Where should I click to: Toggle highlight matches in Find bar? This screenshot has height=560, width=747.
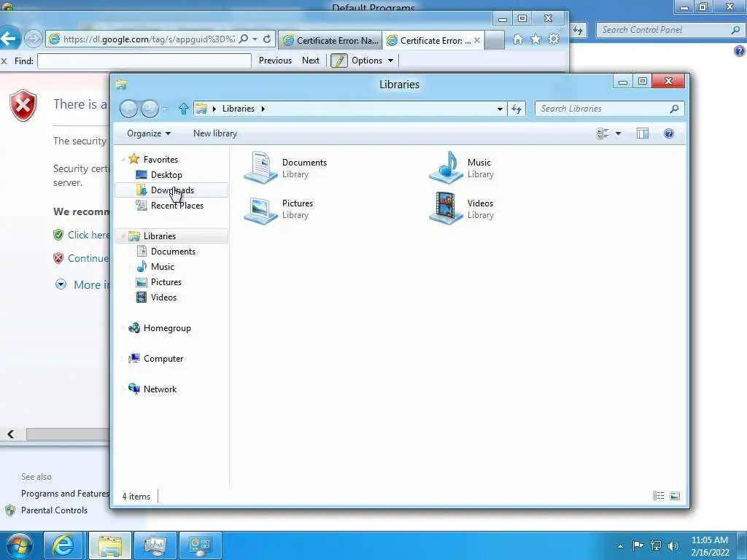click(x=339, y=61)
